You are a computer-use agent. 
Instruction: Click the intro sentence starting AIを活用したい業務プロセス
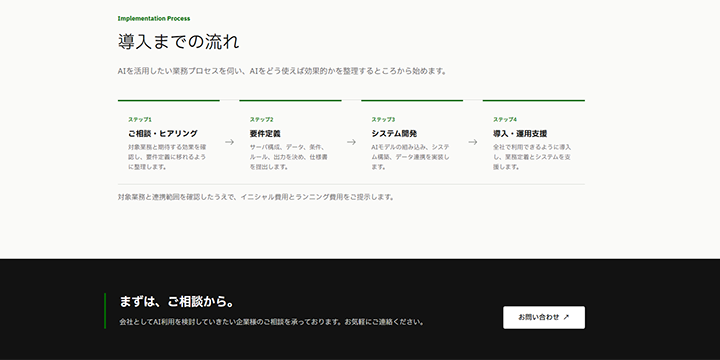click(x=282, y=72)
